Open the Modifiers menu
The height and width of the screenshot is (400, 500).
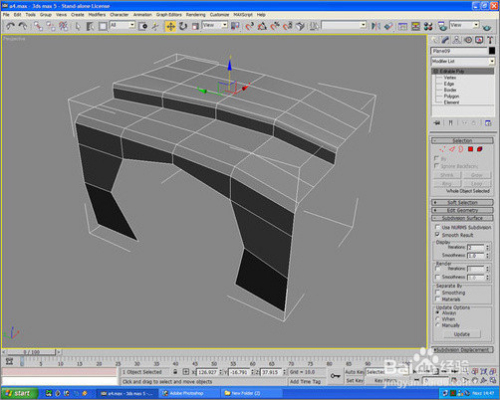click(x=97, y=15)
